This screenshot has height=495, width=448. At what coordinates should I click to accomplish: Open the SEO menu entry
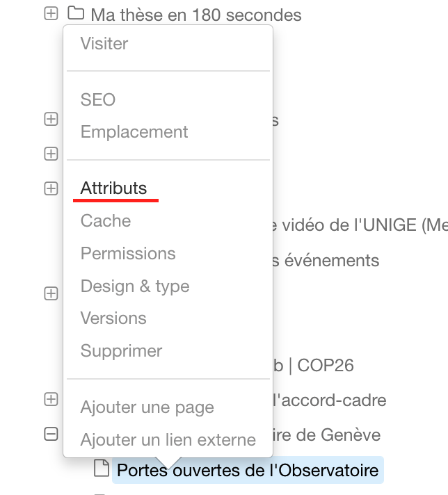tap(98, 99)
